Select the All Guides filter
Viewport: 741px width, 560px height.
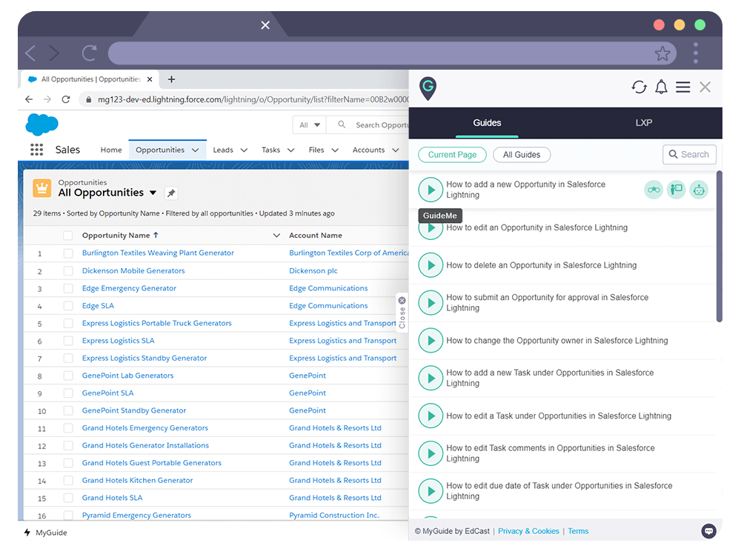pyautogui.click(x=521, y=155)
